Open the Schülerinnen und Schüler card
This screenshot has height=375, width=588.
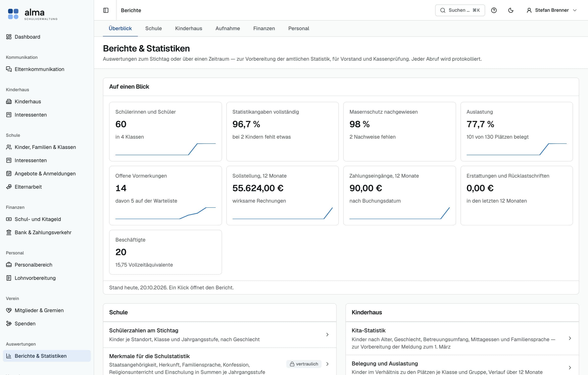pyautogui.click(x=165, y=132)
